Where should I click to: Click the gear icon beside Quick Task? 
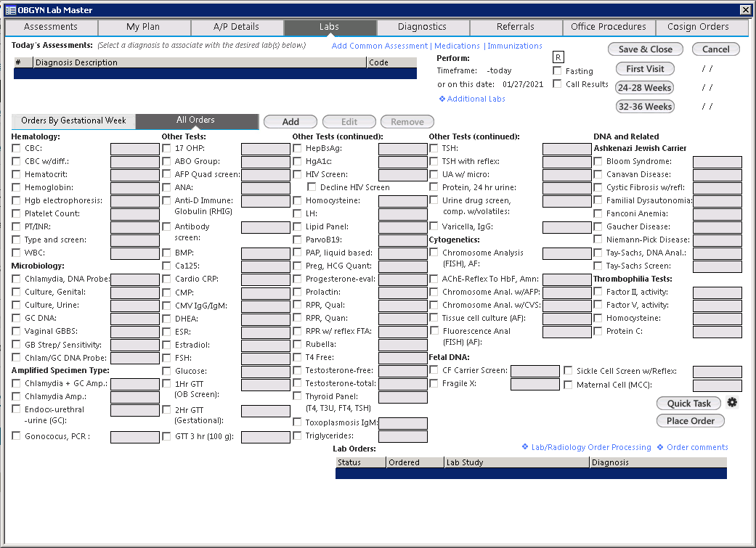pos(732,402)
